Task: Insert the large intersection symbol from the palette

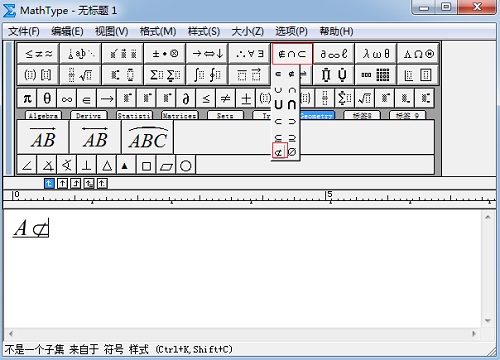Action: (x=292, y=105)
